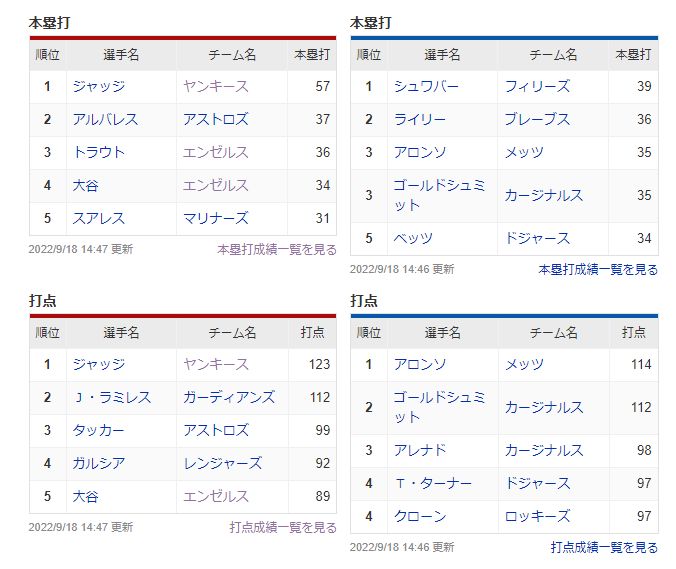Open ガーディアンズ team link

tap(229, 397)
